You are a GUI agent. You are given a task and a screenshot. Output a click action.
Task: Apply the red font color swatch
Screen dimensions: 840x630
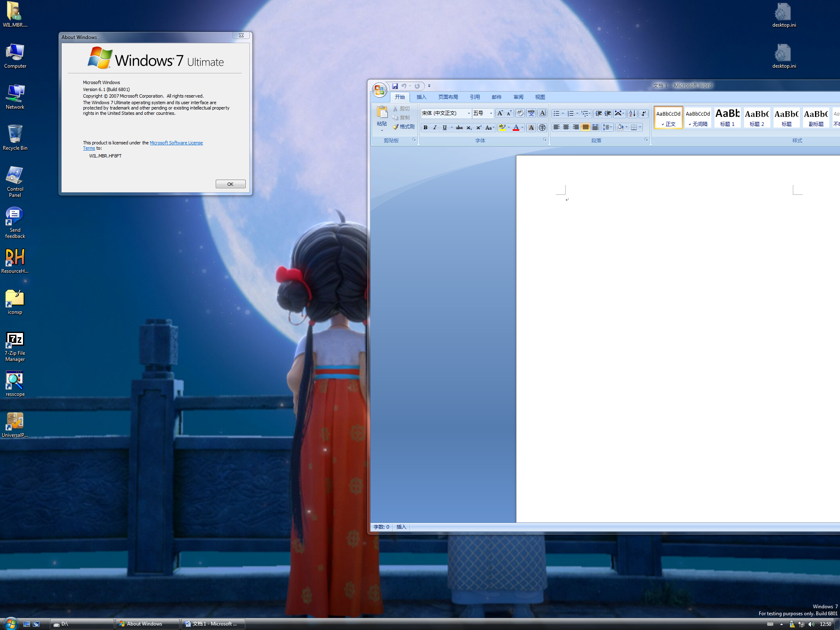[516, 128]
